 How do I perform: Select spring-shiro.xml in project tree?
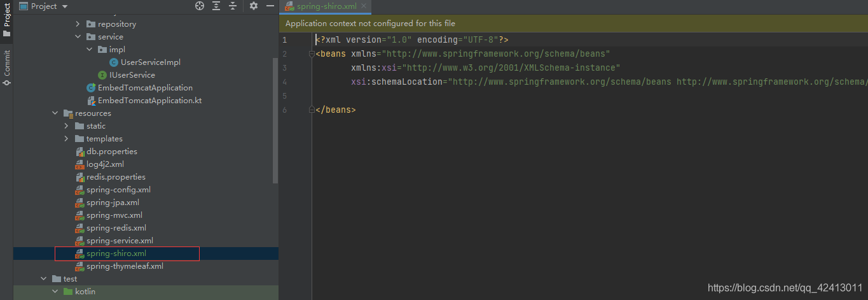(116, 254)
